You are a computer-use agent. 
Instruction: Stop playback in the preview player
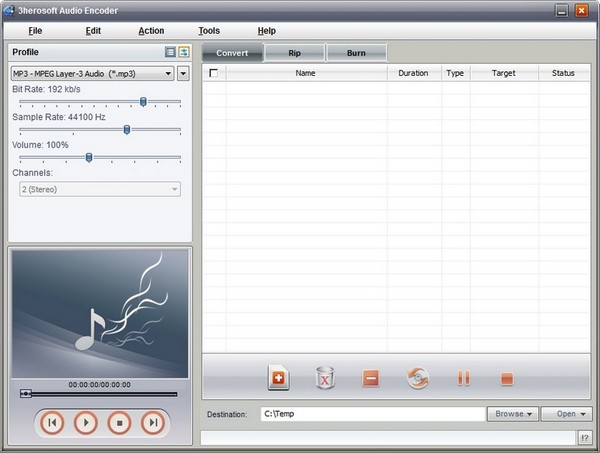(119, 423)
